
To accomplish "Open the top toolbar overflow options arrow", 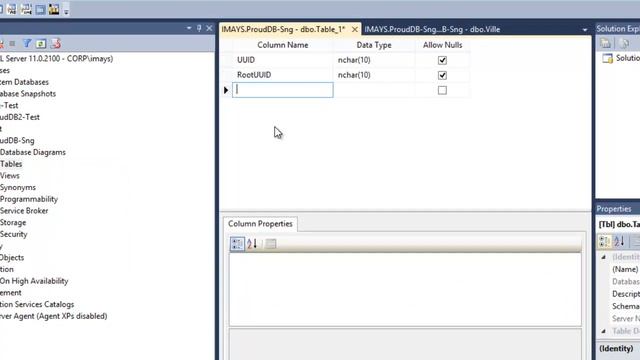I will point(66,11).
